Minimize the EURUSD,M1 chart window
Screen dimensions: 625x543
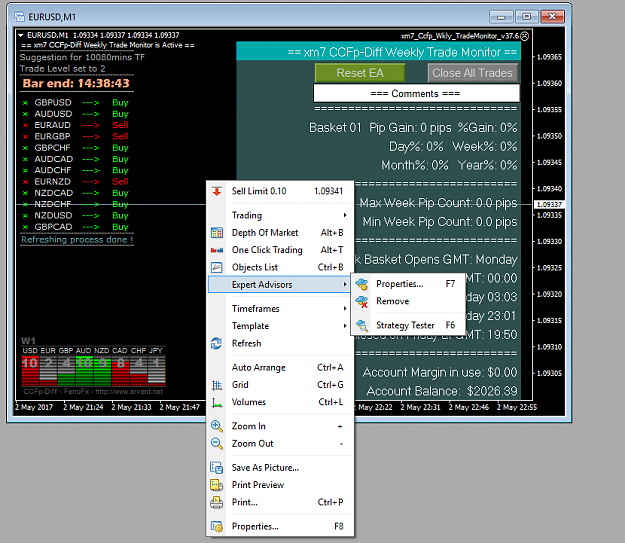(502, 16)
